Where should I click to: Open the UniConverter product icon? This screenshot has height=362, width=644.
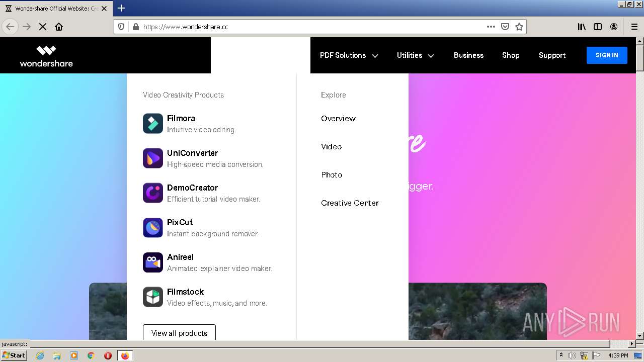click(153, 158)
